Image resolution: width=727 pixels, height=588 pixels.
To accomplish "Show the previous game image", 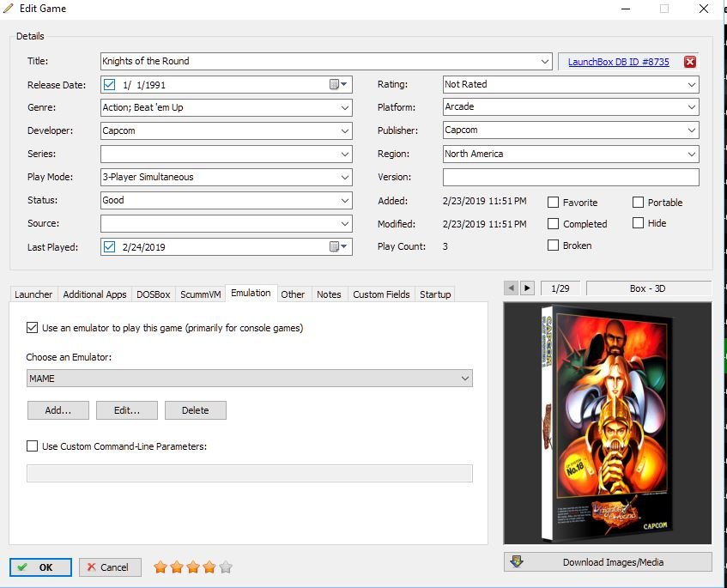I will click(511, 288).
